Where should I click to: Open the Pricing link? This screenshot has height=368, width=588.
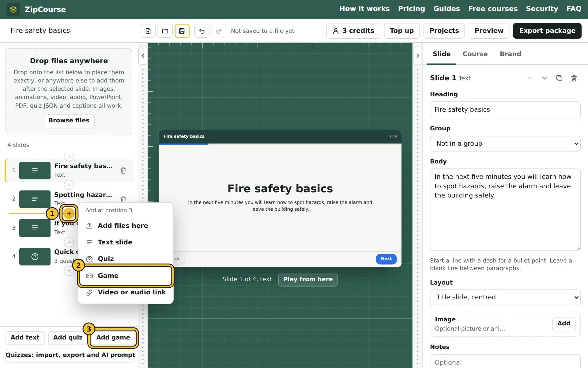click(411, 9)
